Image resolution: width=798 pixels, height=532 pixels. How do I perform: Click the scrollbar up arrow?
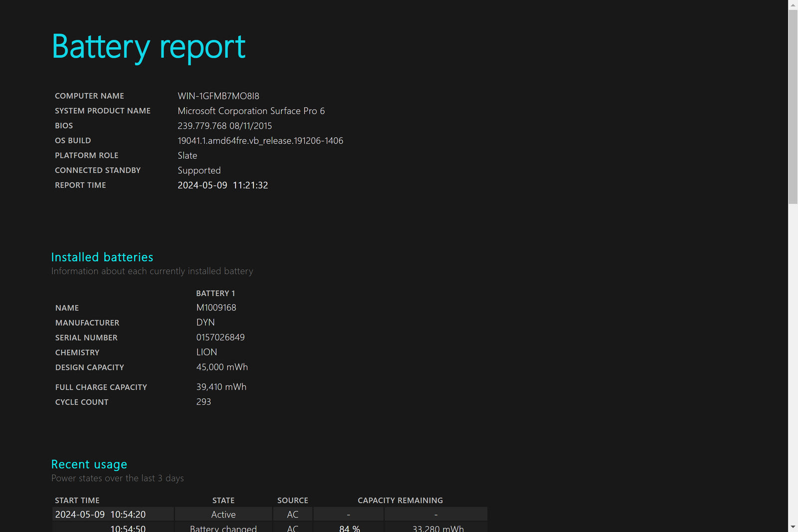coord(793,4)
